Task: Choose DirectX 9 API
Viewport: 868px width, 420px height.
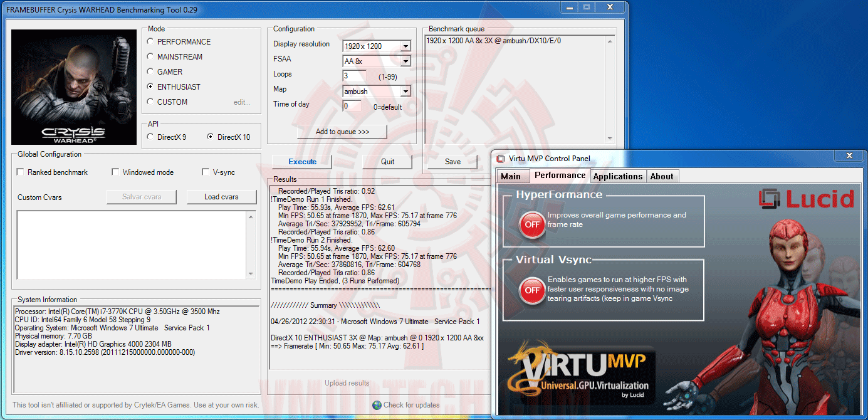Action: 167,137
